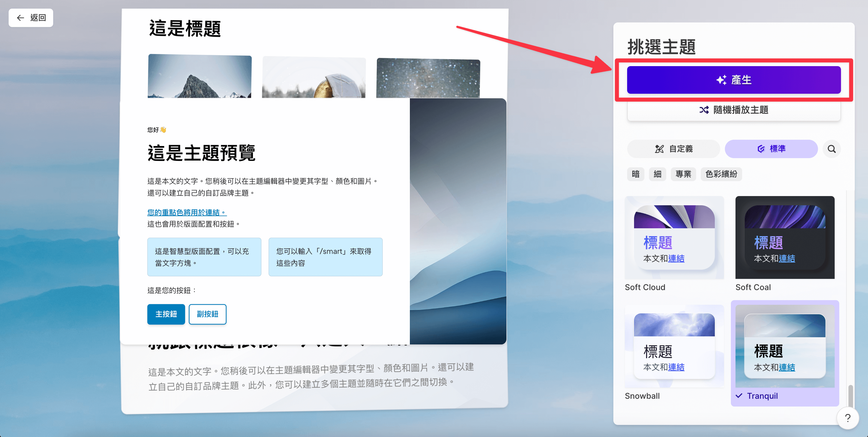This screenshot has width=868, height=437.
Task: Toggle the 暗 filter chip
Action: (635, 174)
